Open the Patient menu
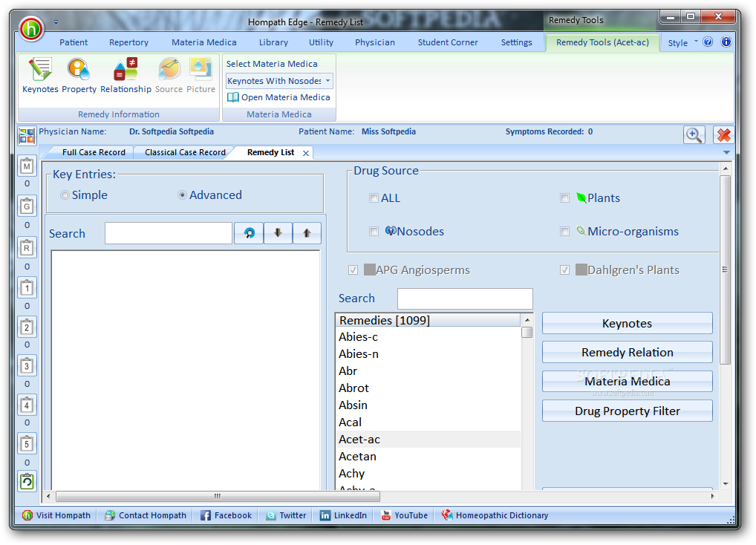Screen dimensions: 756x545 (x=74, y=42)
